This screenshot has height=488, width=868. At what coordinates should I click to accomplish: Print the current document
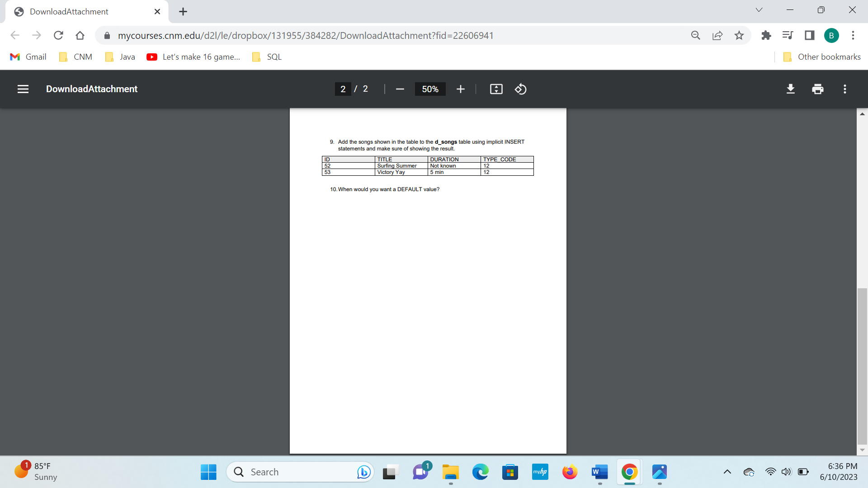[x=817, y=89]
